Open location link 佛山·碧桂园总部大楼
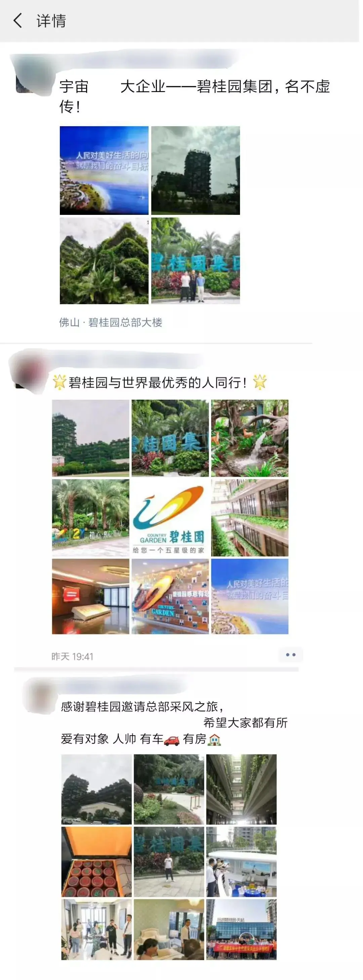The width and height of the screenshot is (363, 980). (x=111, y=322)
